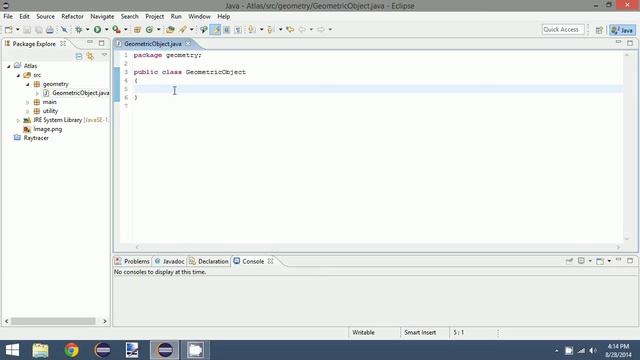Click the Save toolbar icon
Image resolution: width=640 pixels, height=360 pixels.
(x=27, y=29)
